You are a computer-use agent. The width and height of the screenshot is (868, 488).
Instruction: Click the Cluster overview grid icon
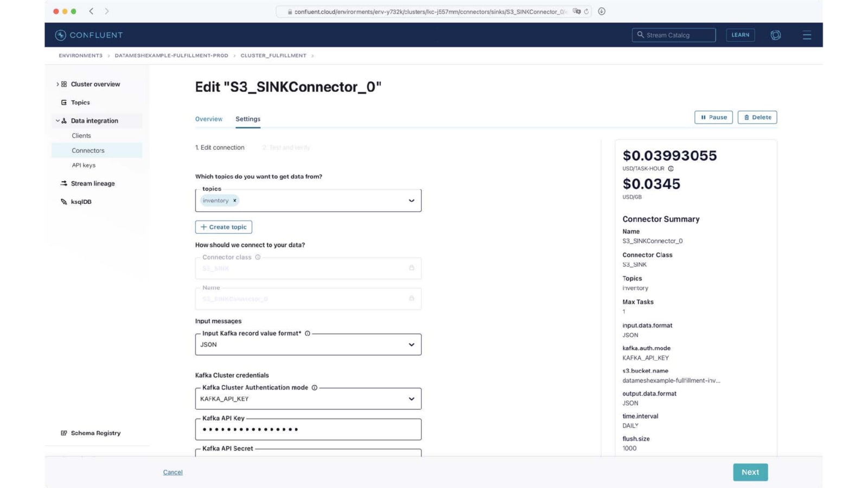(64, 84)
